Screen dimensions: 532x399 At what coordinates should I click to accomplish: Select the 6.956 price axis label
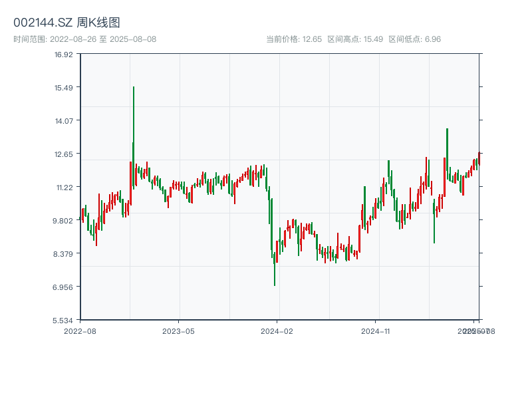click(x=64, y=287)
